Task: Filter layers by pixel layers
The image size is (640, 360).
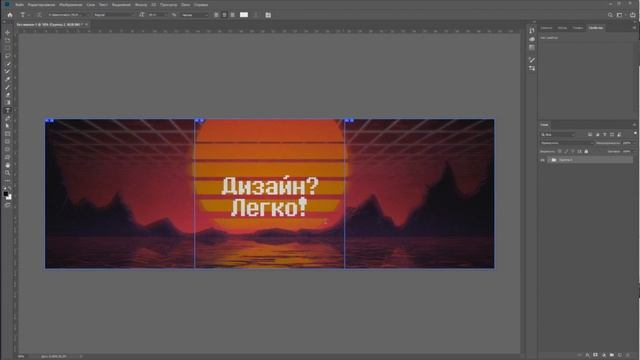Action: [x=590, y=134]
